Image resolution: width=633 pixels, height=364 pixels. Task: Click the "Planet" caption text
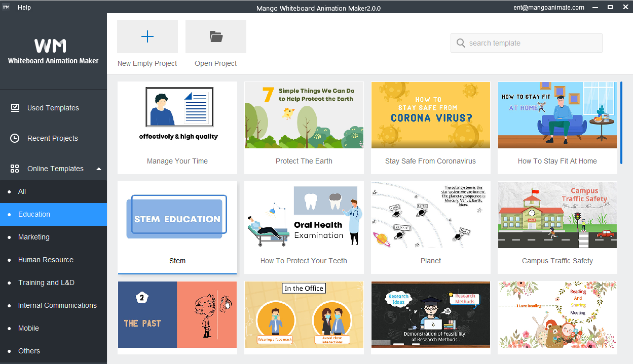pos(431,261)
